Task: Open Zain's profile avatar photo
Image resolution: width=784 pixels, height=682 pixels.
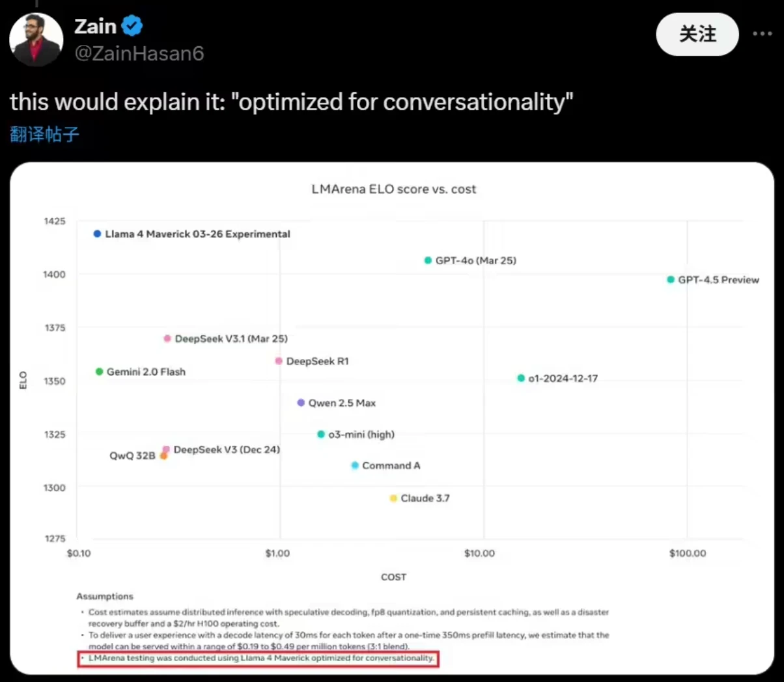Action: click(x=36, y=40)
